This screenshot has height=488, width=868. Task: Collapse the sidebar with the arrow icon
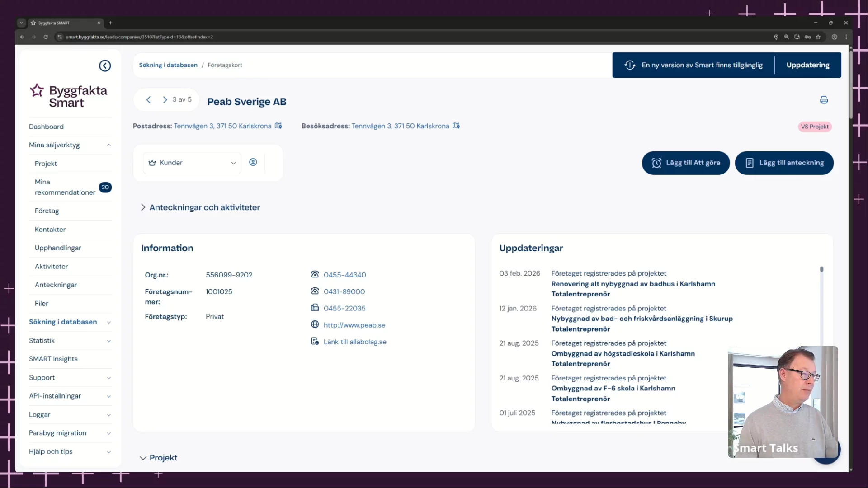click(105, 66)
